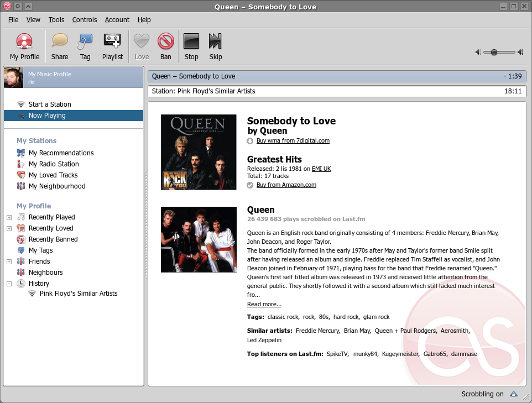The height and width of the screenshot is (403, 532).
Task: Open top listener munky84
Action: 365,354
